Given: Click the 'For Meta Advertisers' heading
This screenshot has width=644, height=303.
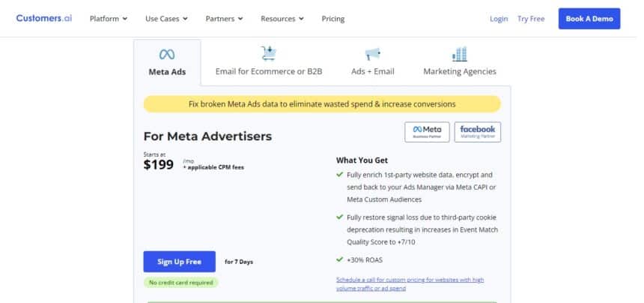Looking at the screenshot, I should click(207, 136).
